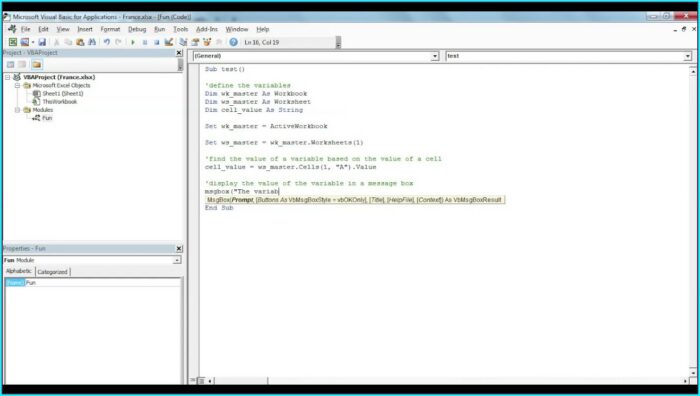
Task: Click the View Code icon in the Project panel
Action: click(x=11, y=65)
